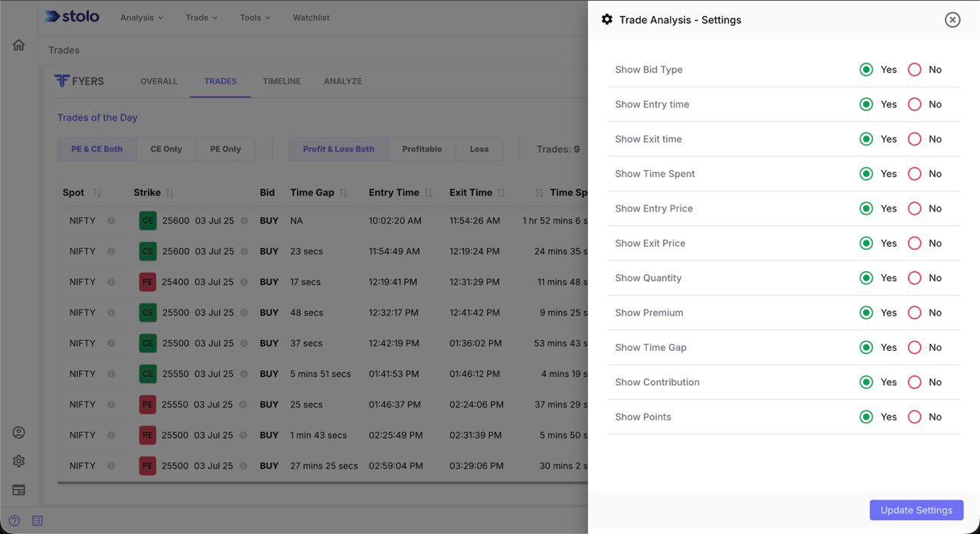980x534 pixels.
Task: Show only Profitable trades
Action: pyautogui.click(x=422, y=149)
